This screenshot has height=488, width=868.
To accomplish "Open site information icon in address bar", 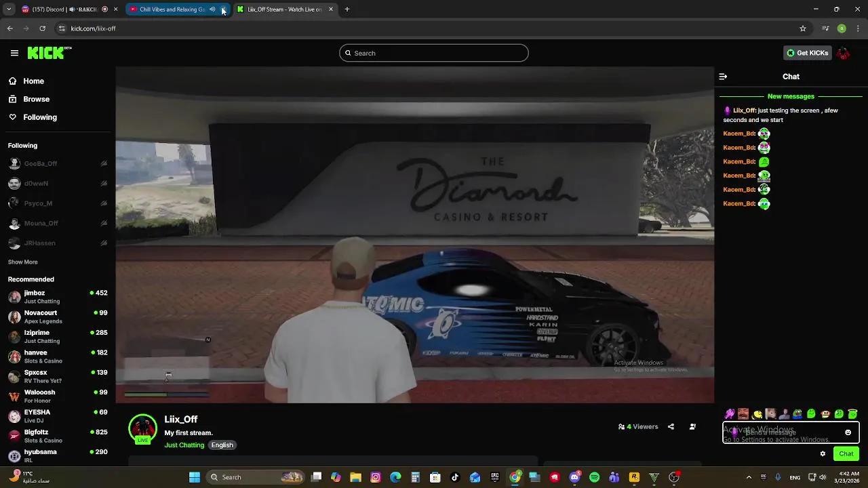I will click(x=62, y=28).
